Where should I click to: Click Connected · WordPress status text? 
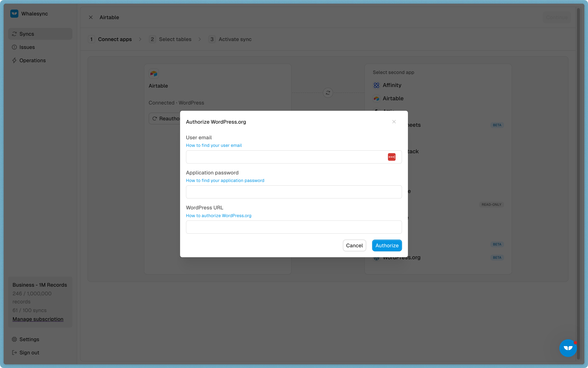pyautogui.click(x=176, y=103)
